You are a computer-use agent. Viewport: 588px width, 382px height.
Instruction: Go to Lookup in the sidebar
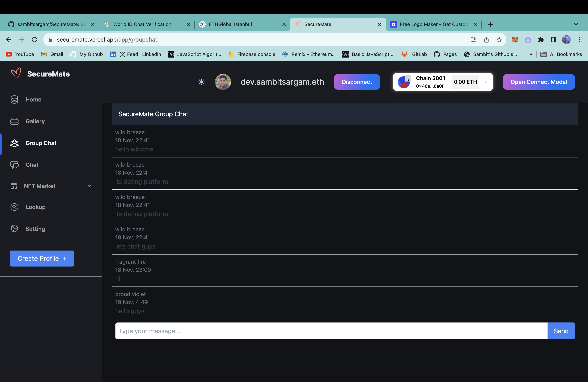point(35,207)
